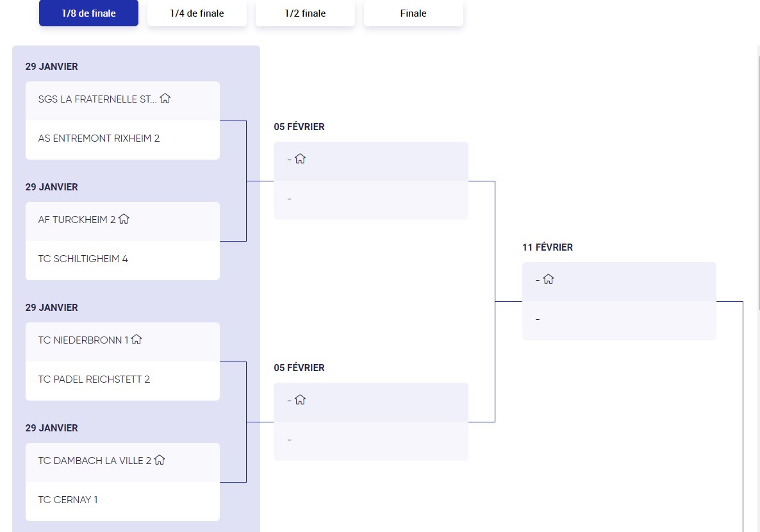This screenshot has height=532, width=760.
Task: Click home icon beside TC Dambach La Ville 2
Action: 160,460
